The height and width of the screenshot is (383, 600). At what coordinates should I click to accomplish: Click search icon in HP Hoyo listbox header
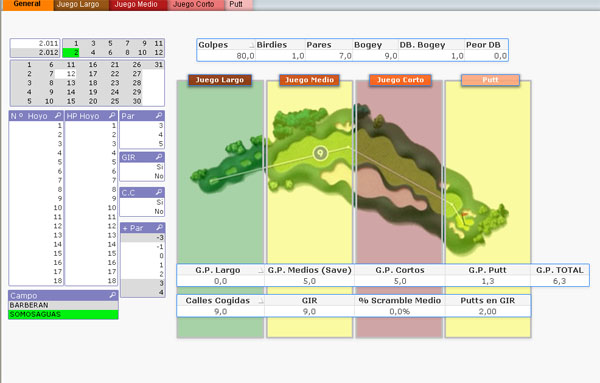click(x=112, y=115)
